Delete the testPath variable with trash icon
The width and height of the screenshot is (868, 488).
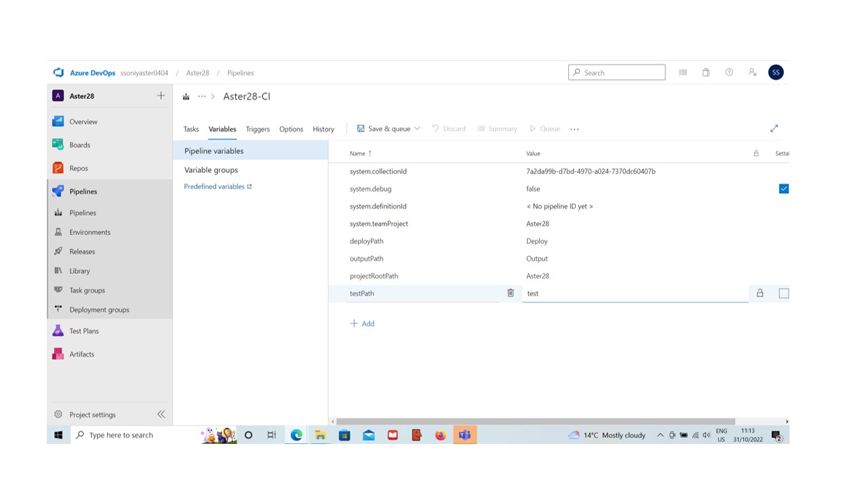(x=511, y=293)
